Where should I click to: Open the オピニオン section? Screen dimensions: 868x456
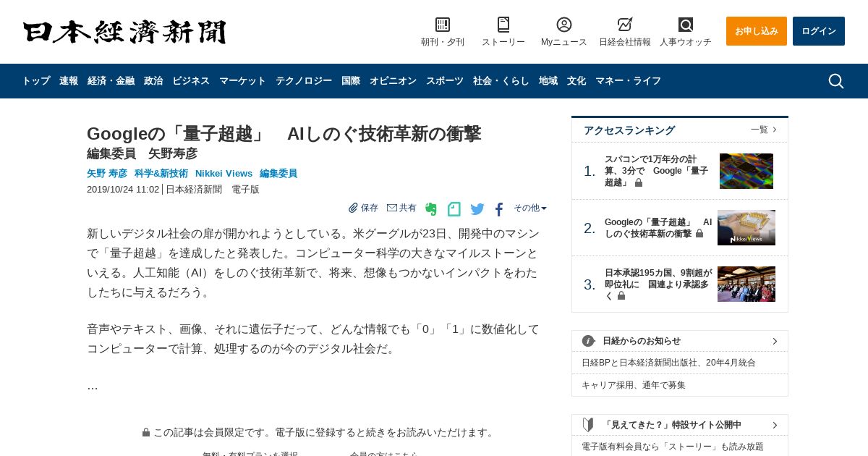393,81
